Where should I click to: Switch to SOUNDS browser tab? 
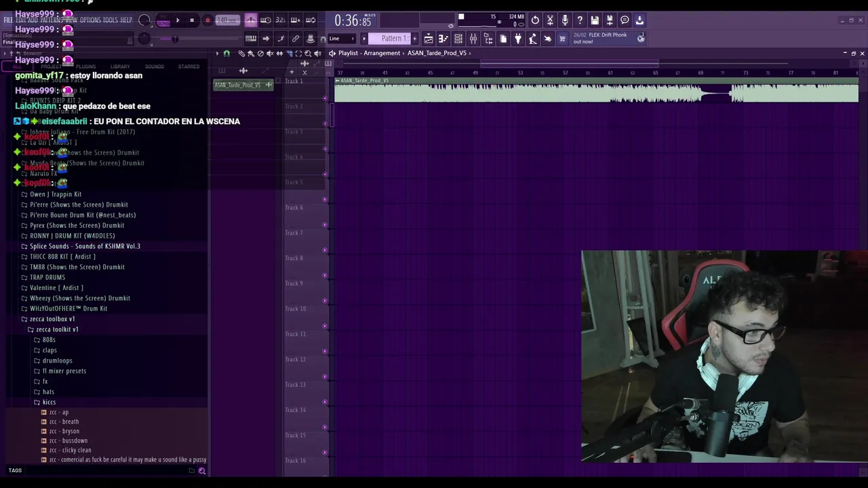tap(154, 66)
